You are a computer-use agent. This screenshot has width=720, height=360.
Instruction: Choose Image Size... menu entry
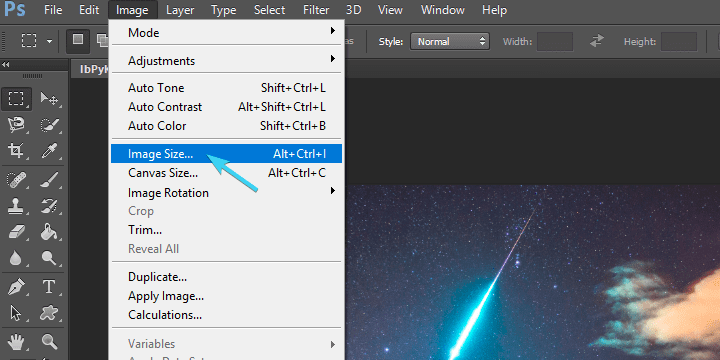tap(227, 154)
